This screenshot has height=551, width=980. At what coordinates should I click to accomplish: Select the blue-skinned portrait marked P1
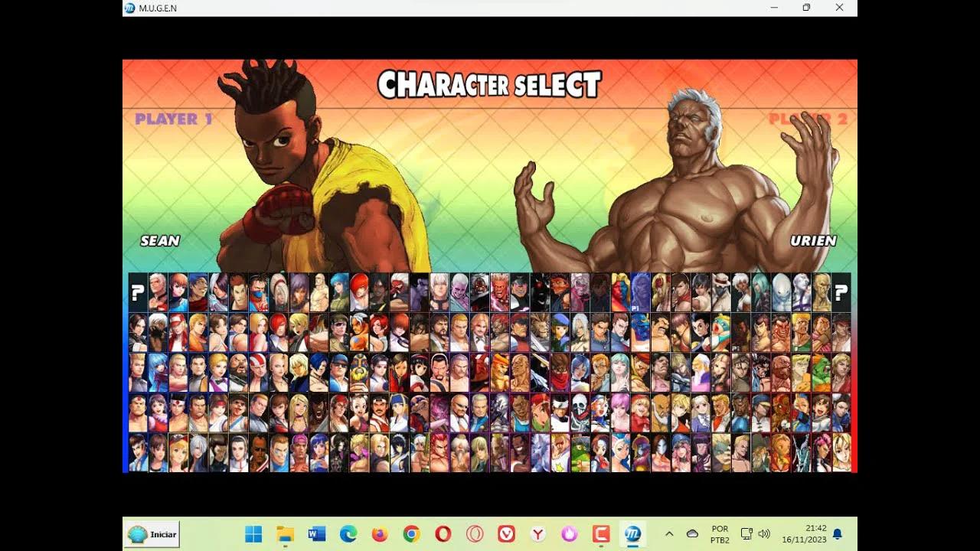click(640, 292)
